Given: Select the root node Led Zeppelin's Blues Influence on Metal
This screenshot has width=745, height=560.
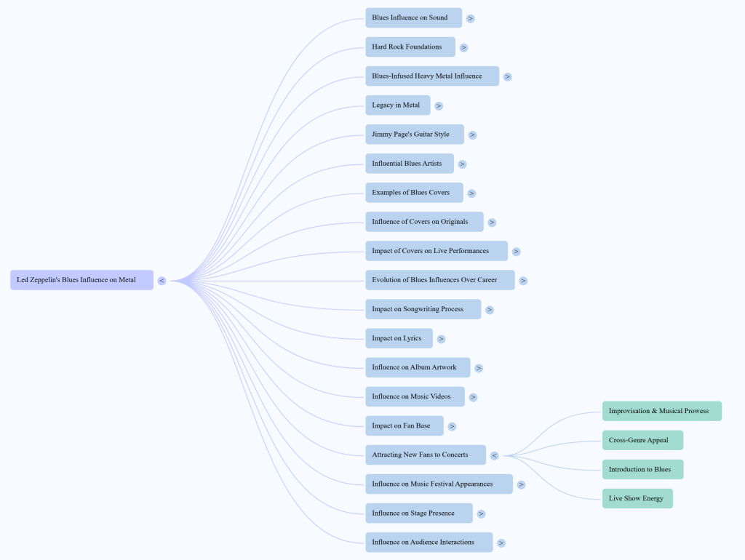Looking at the screenshot, I should (x=81, y=280).
